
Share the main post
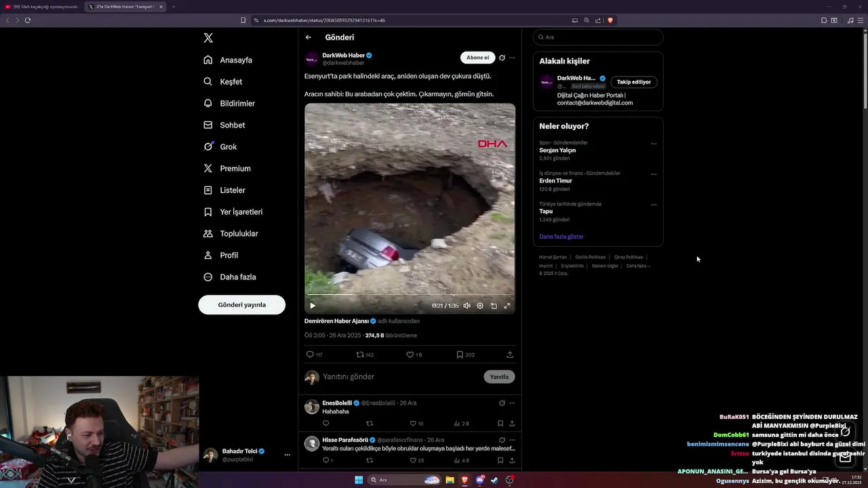pos(510,354)
